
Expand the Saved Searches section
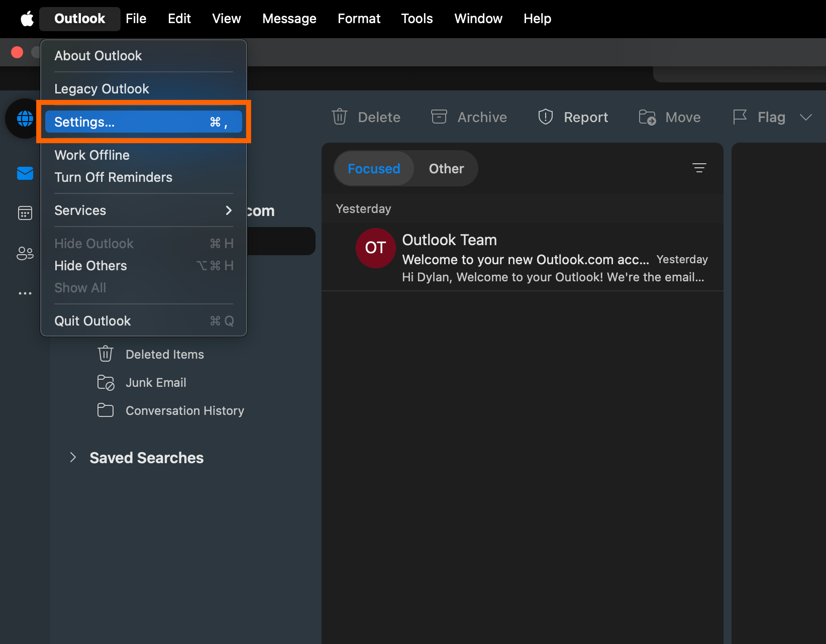[x=73, y=457]
